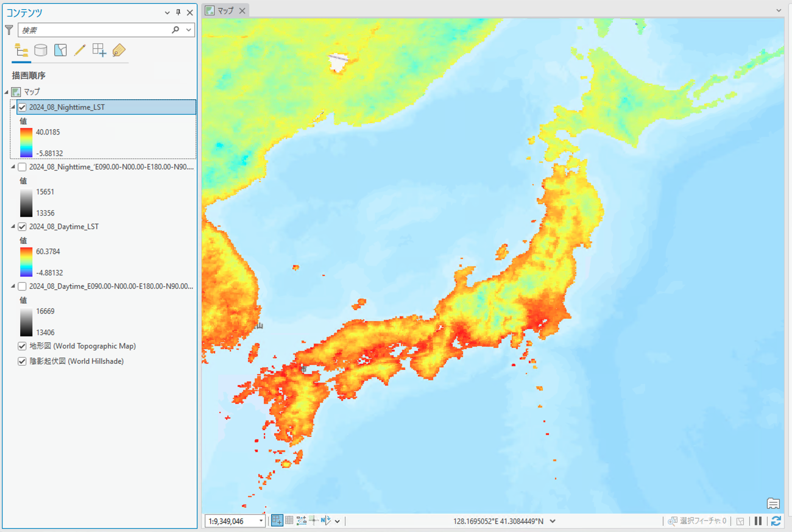792x532 pixels.
Task: Select the 2024_08_Daytime_LST layer name
Action: click(64, 227)
